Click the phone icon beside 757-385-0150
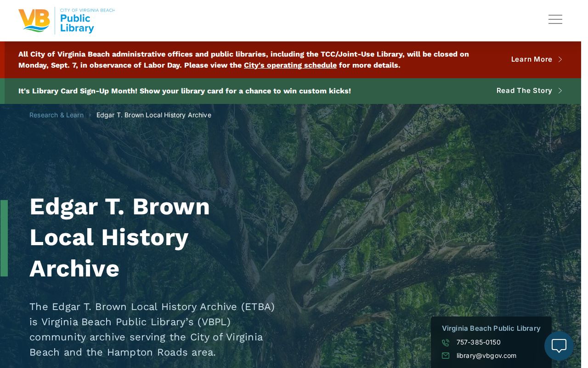This screenshot has height=368, width=588. click(445, 343)
